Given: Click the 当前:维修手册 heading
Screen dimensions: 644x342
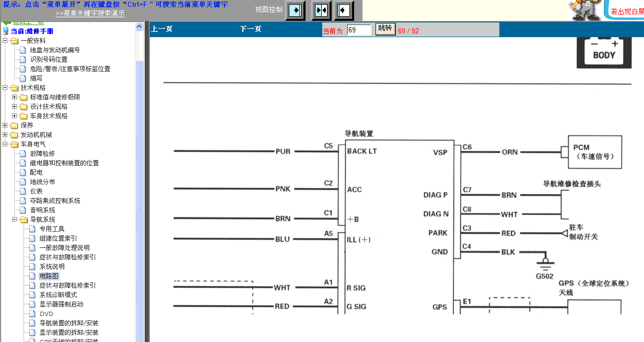Looking at the screenshot, I should [x=32, y=31].
